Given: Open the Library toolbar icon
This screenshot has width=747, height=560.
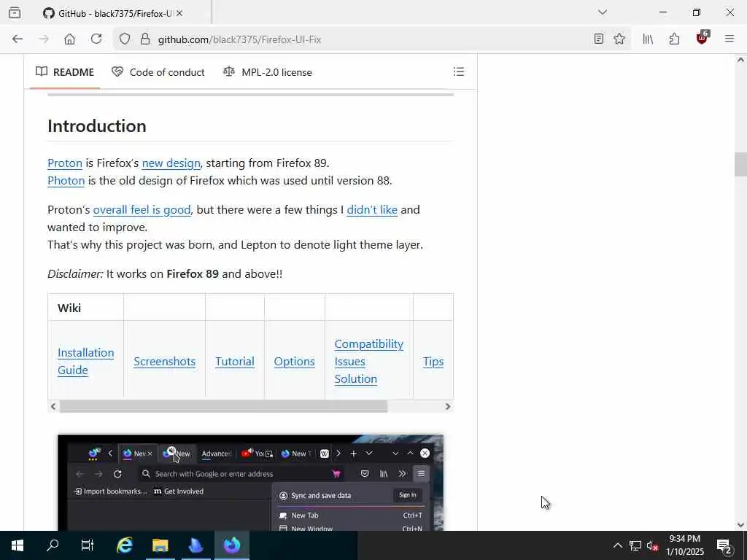Looking at the screenshot, I should click(648, 39).
